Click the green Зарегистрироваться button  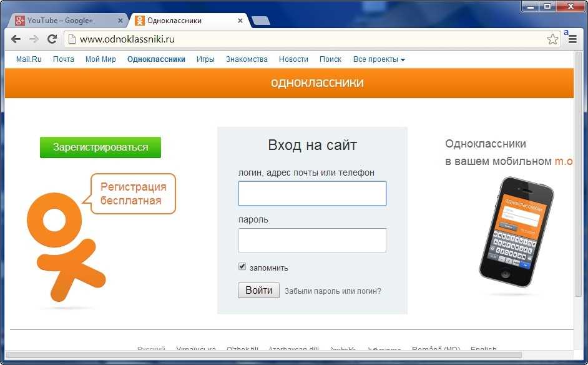click(x=100, y=147)
